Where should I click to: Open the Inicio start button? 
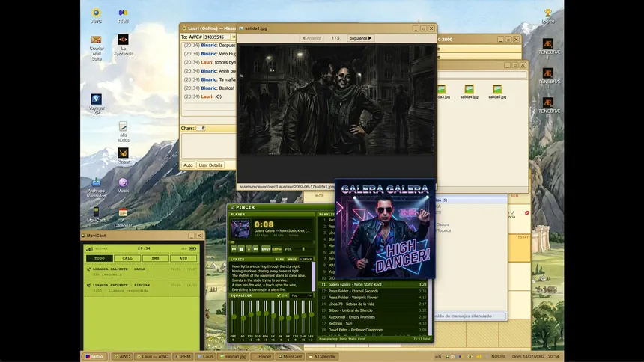click(x=94, y=357)
